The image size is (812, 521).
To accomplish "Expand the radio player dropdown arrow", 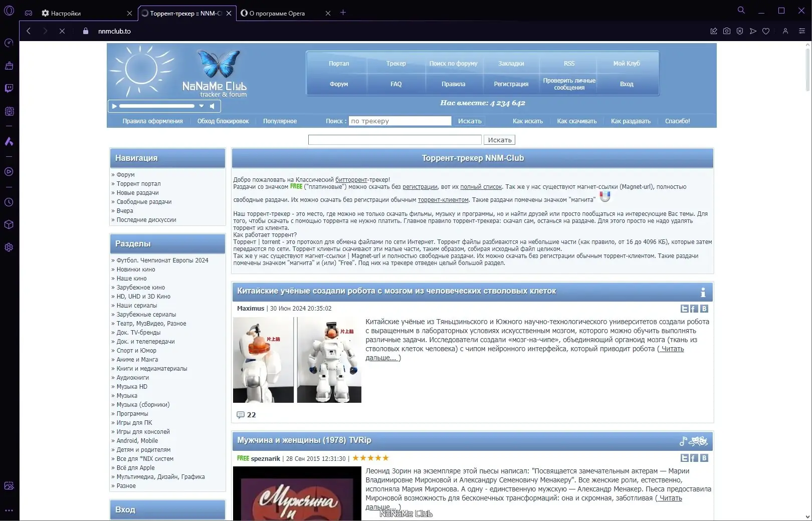I will click(201, 106).
